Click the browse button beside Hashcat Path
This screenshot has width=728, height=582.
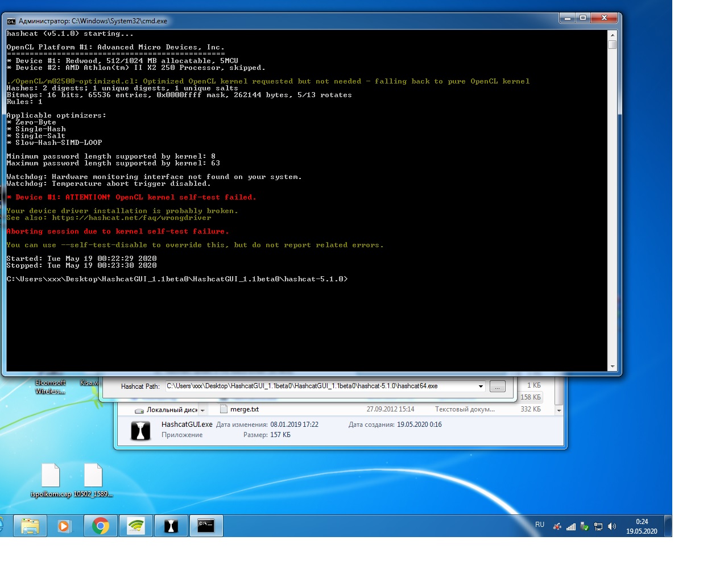point(497,386)
